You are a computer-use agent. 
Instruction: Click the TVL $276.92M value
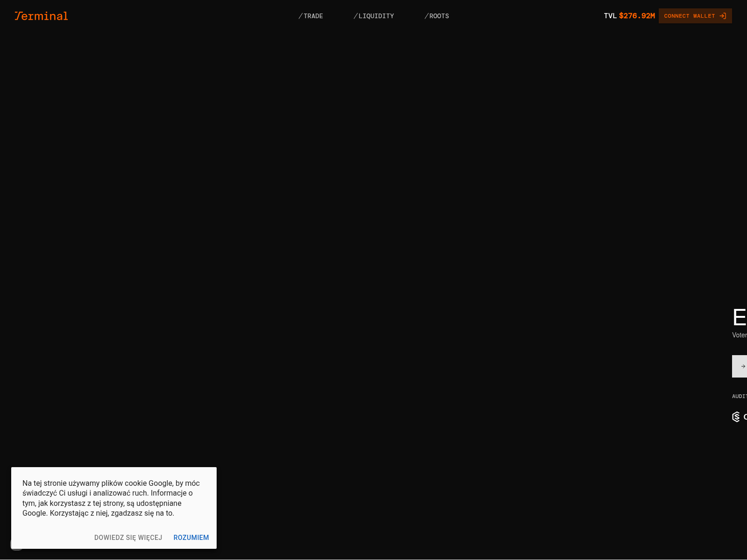pyautogui.click(x=629, y=16)
